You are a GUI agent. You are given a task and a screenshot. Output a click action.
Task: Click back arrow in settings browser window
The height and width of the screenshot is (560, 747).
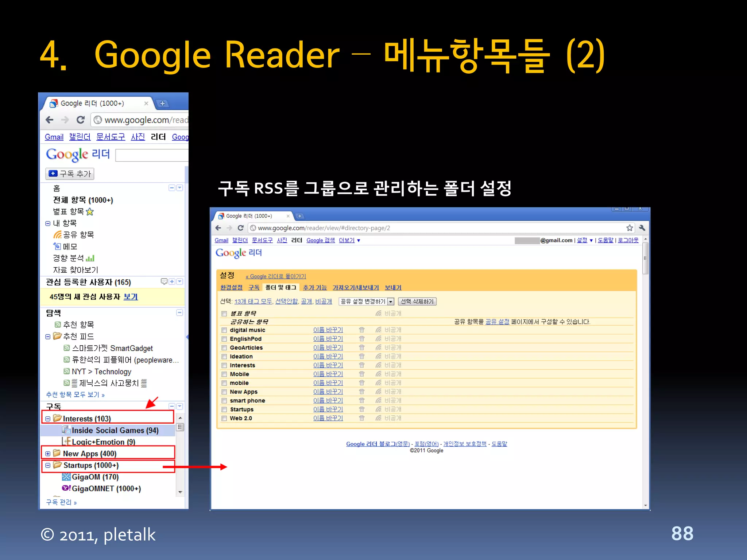click(x=218, y=228)
